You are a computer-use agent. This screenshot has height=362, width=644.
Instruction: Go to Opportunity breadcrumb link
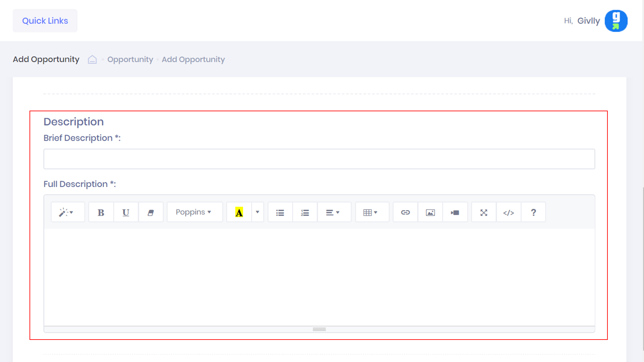pos(130,60)
